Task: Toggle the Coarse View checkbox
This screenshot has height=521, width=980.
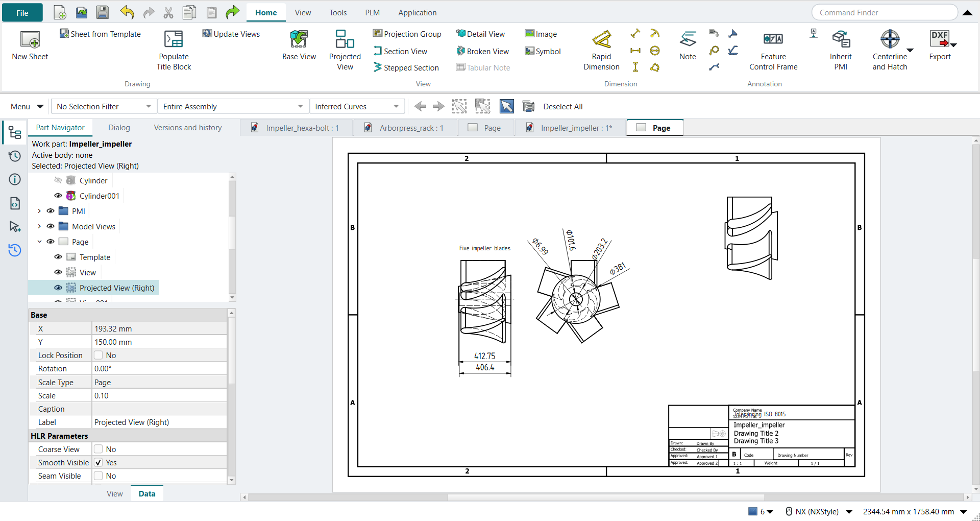Action: 99,449
